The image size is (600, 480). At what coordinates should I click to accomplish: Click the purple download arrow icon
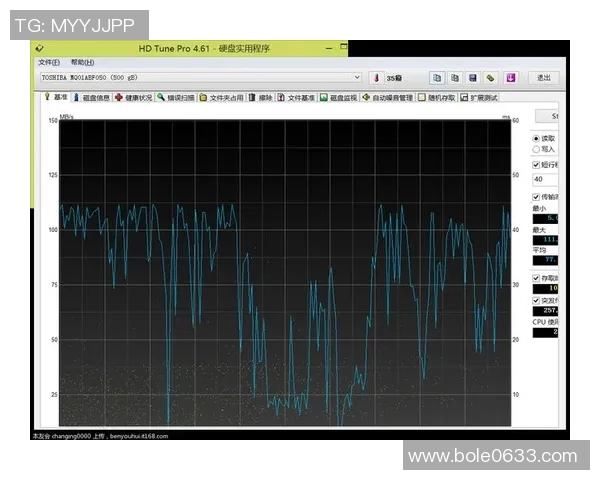(x=510, y=77)
